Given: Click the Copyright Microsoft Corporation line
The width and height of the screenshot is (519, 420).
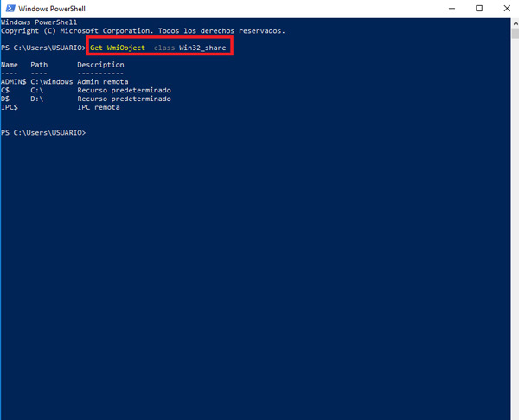Looking at the screenshot, I should tap(143, 31).
